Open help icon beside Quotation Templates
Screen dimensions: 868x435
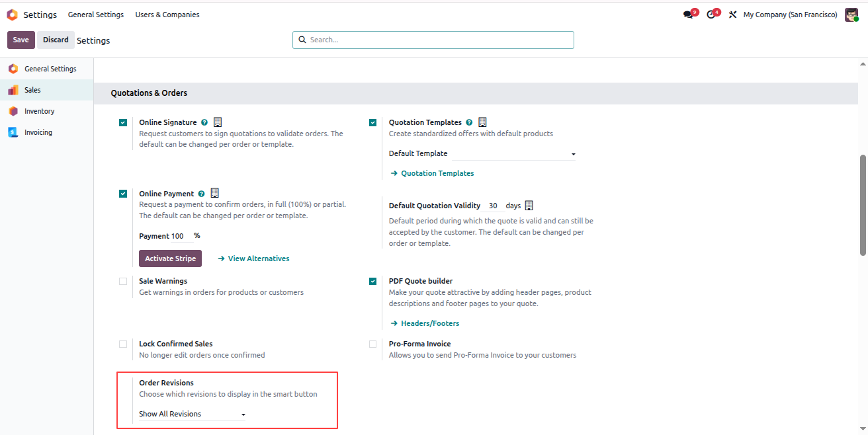click(x=469, y=122)
